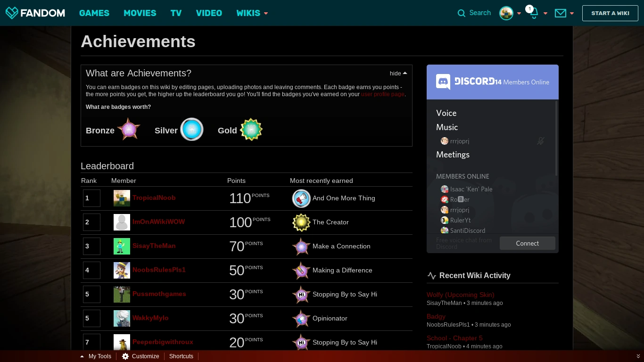Click the Recent Wiki Activity pulse icon
The image size is (644, 362).
click(x=431, y=276)
